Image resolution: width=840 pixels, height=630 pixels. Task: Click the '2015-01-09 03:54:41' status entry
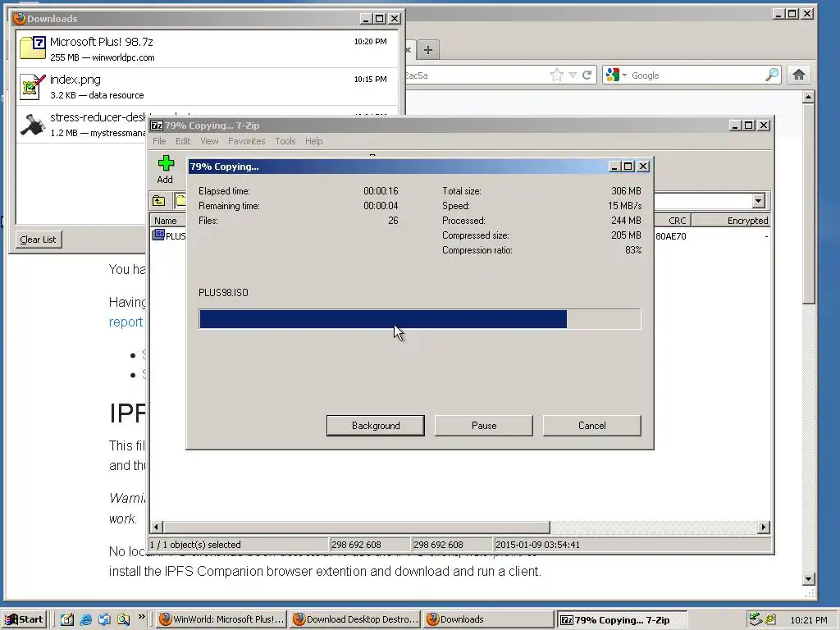coord(537,545)
